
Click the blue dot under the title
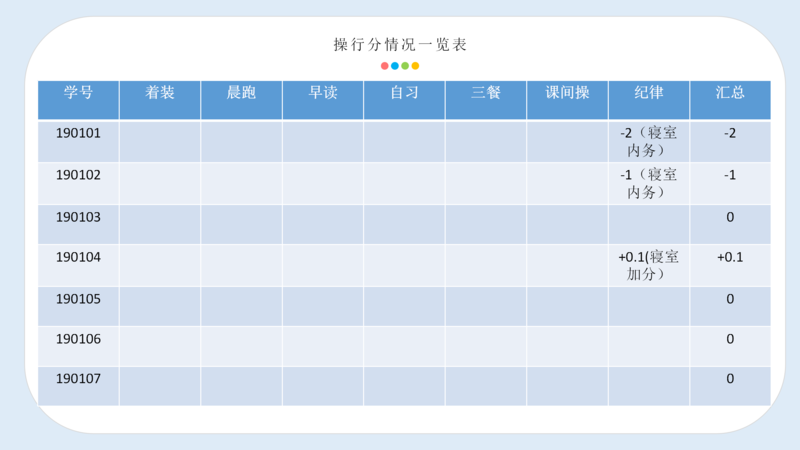[x=395, y=66]
